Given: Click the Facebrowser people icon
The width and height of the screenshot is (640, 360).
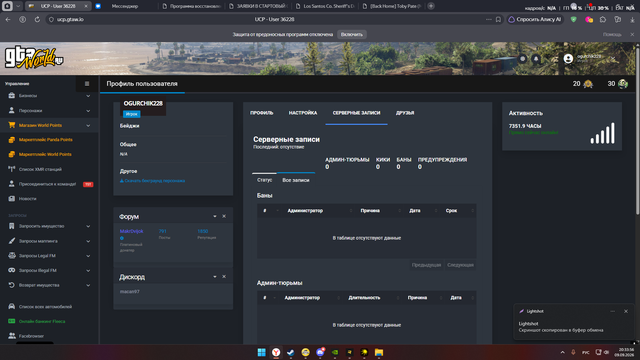Looking at the screenshot, I should pos(11,336).
